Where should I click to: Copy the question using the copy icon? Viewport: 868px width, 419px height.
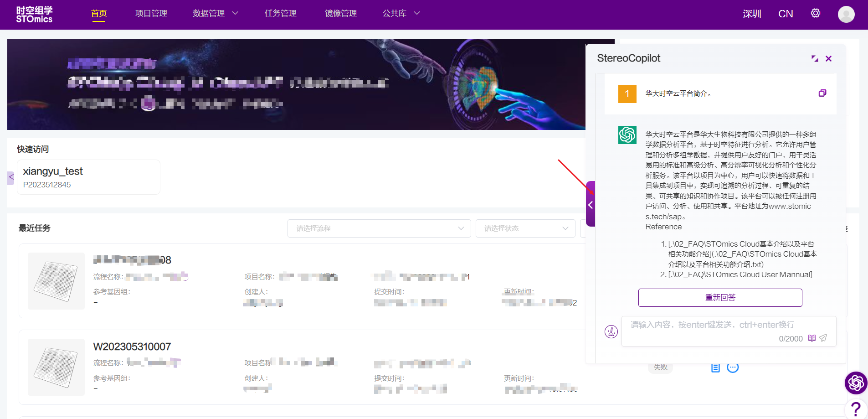click(x=822, y=93)
